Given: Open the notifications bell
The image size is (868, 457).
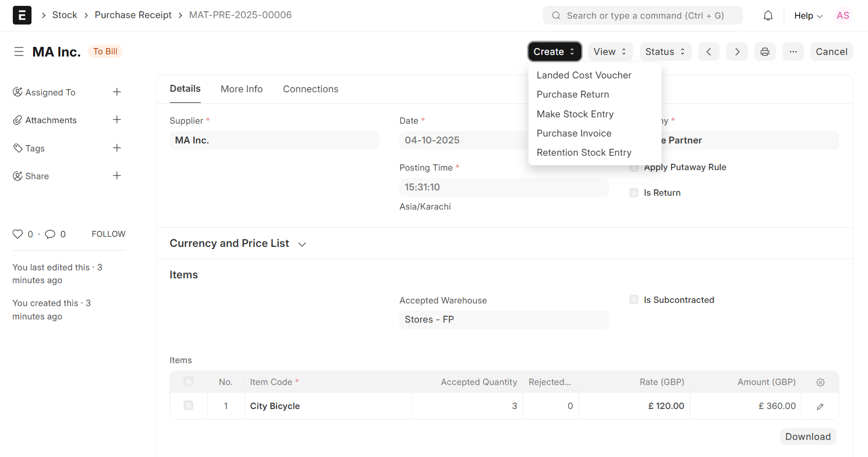Looking at the screenshot, I should point(768,15).
